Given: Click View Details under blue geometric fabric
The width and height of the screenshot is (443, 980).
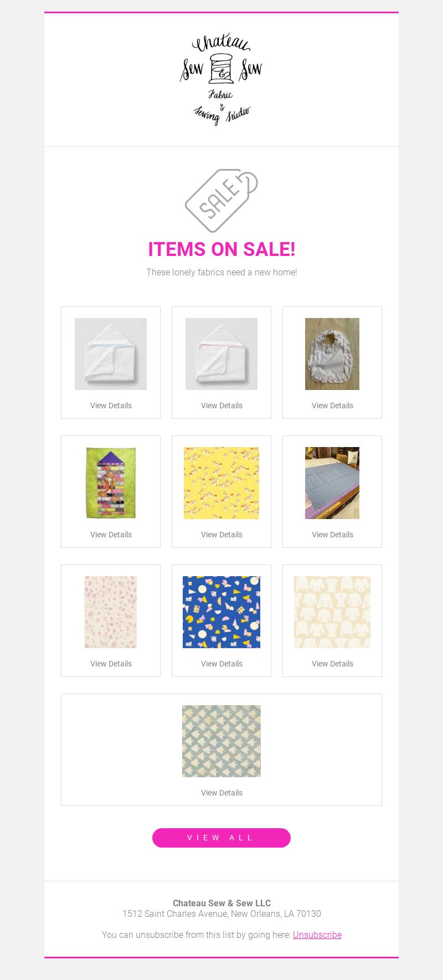Looking at the screenshot, I should (x=221, y=664).
